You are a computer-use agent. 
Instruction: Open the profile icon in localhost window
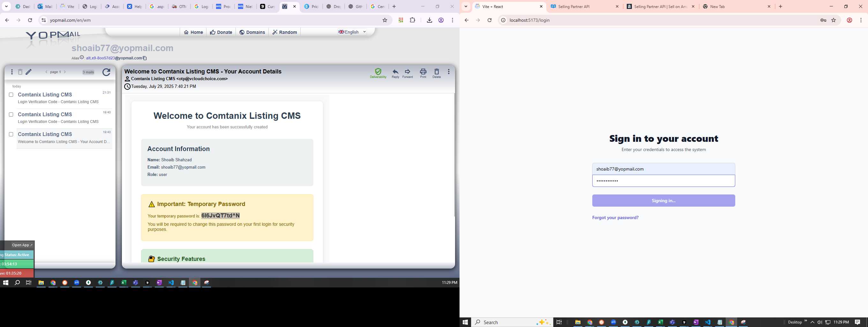(849, 20)
